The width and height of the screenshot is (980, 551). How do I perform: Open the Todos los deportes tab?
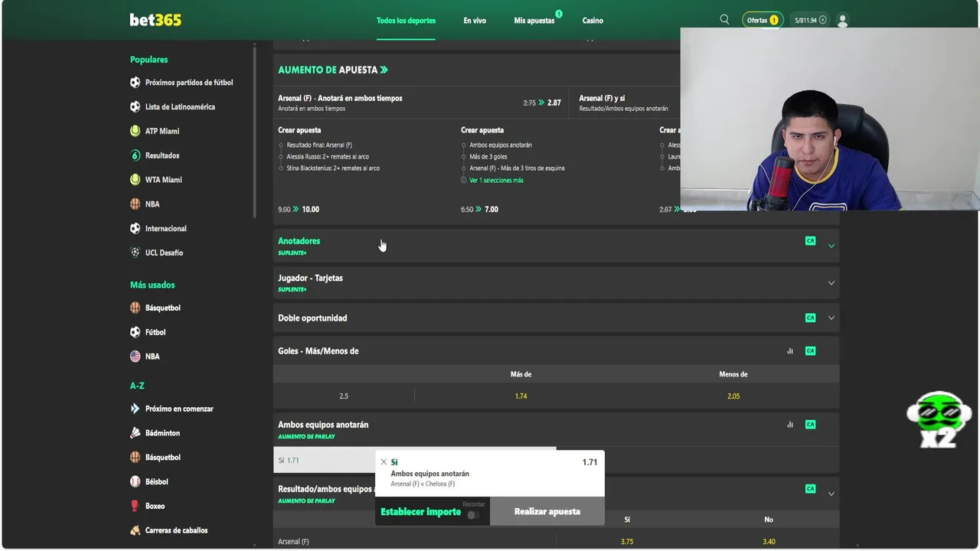pyautogui.click(x=406, y=21)
